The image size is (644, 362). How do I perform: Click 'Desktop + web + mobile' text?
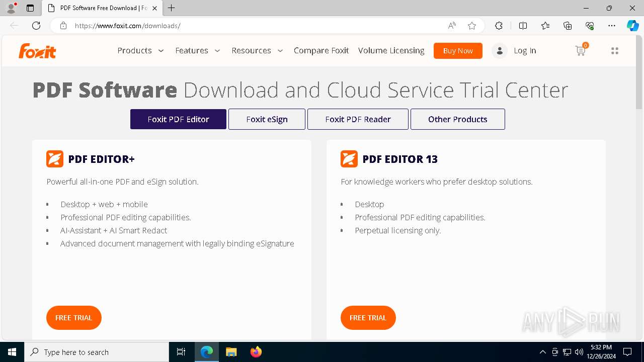[x=104, y=204]
